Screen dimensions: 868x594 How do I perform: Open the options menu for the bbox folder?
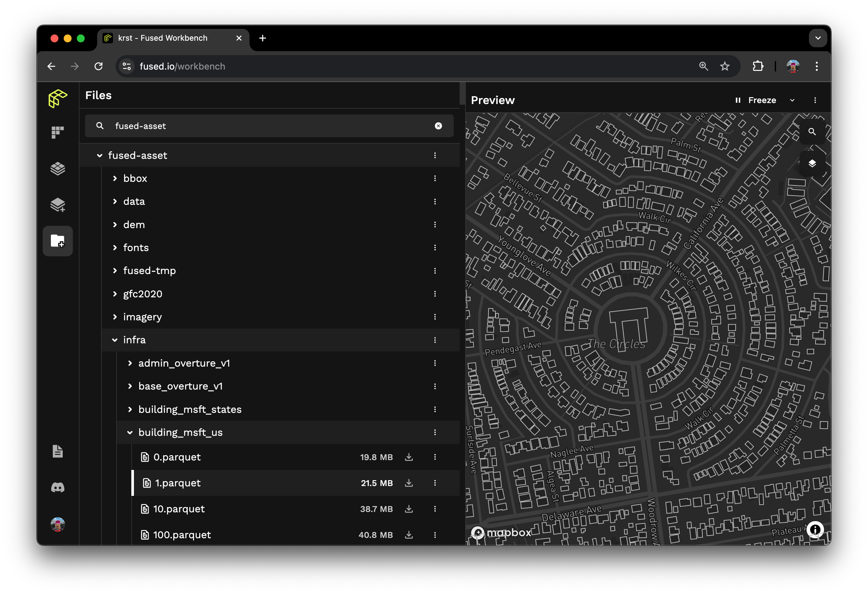pos(435,179)
